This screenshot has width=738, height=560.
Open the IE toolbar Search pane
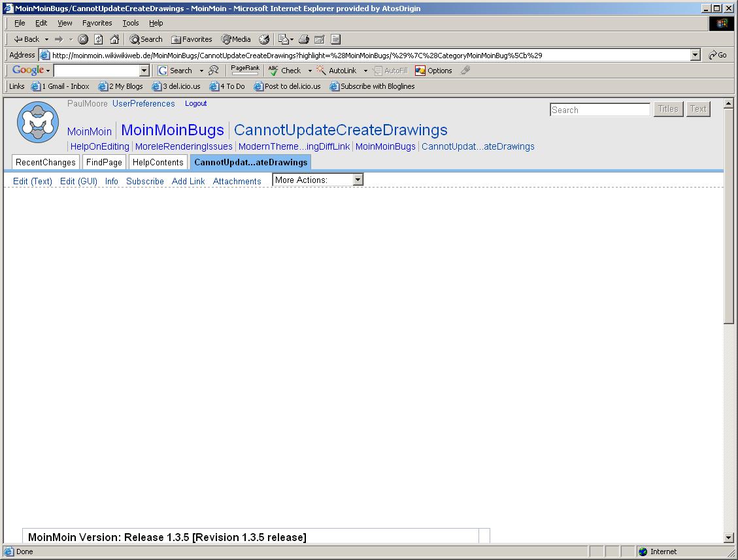(x=146, y=39)
